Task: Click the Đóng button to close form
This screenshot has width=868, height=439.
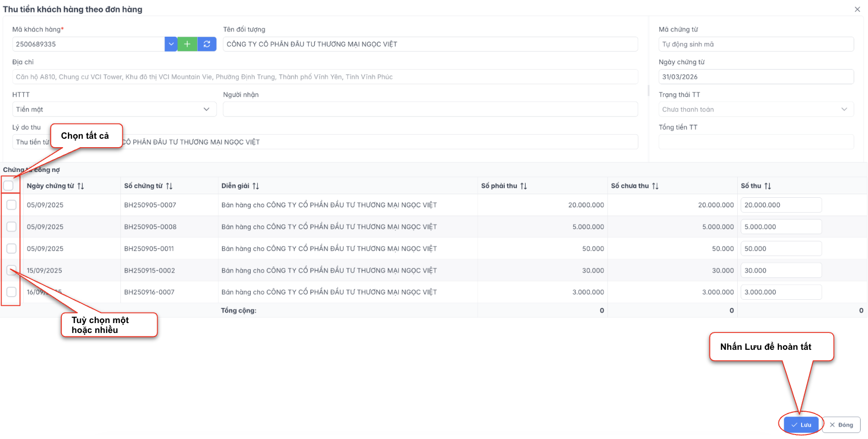Action: [841, 425]
